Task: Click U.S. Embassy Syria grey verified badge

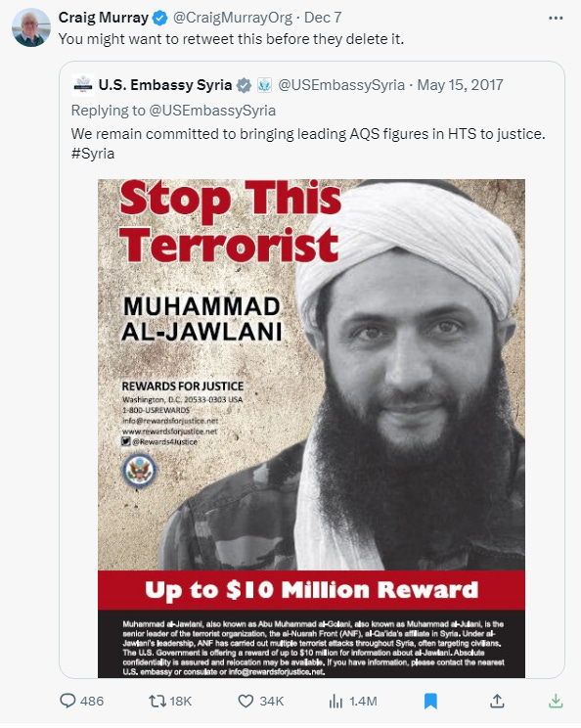Action: pyautogui.click(x=244, y=85)
